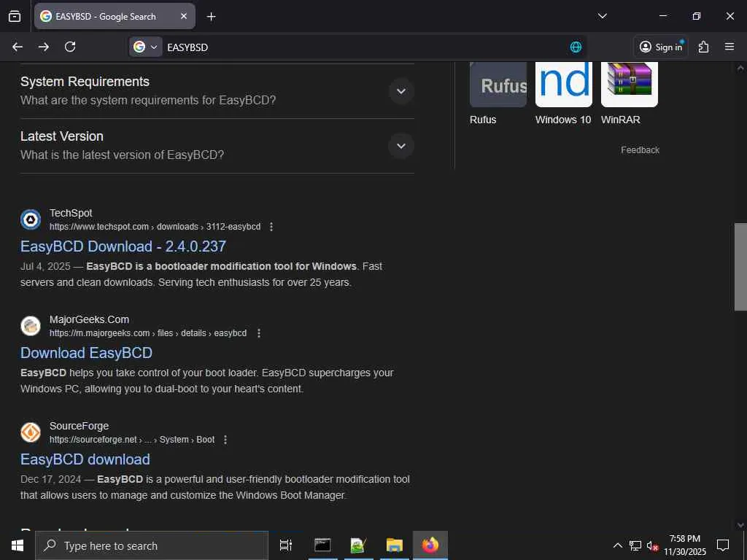
Task: Click the sourceforge.net URL breadcrumb
Action: [x=132, y=440]
